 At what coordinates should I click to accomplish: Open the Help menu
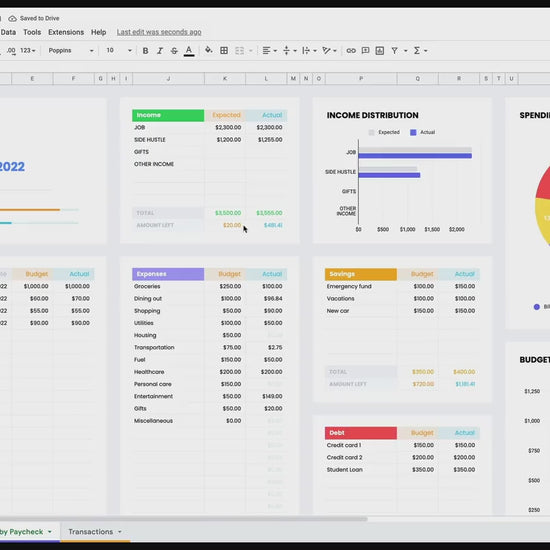(x=99, y=32)
